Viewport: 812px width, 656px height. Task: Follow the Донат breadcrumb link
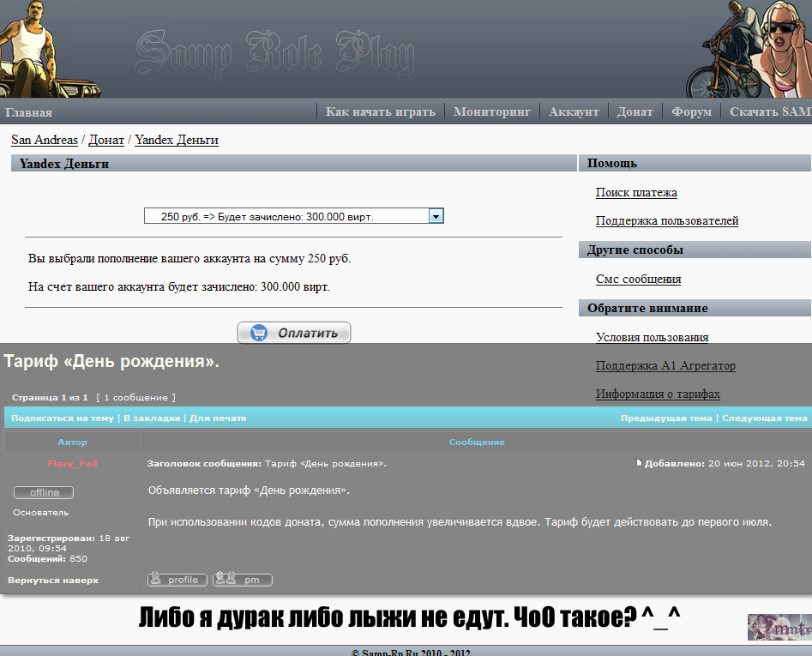106,140
